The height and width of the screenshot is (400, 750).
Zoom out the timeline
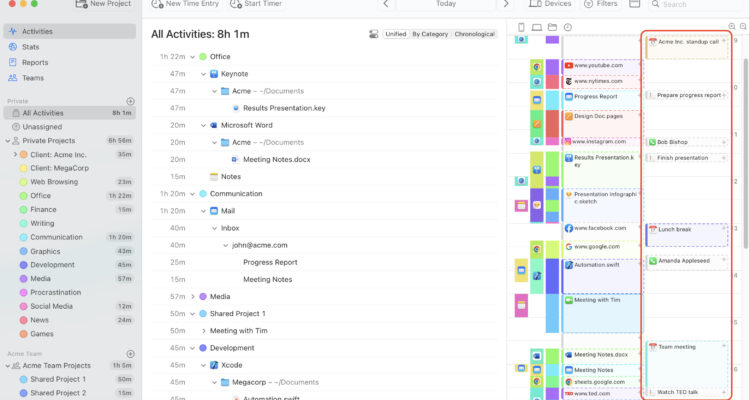tap(743, 27)
